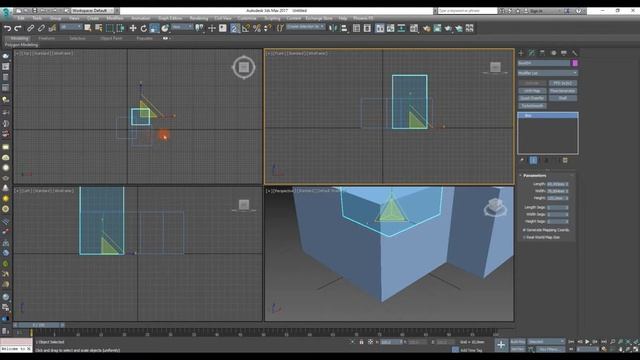Toggle Show End Result below modifier stack
This screenshot has height=360, width=640.
click(x=533, y=160)
